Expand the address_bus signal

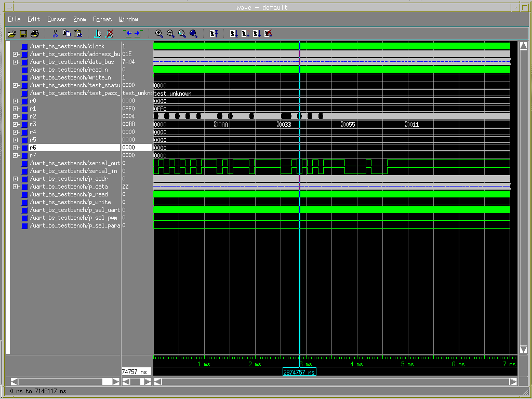pos(16,54)
